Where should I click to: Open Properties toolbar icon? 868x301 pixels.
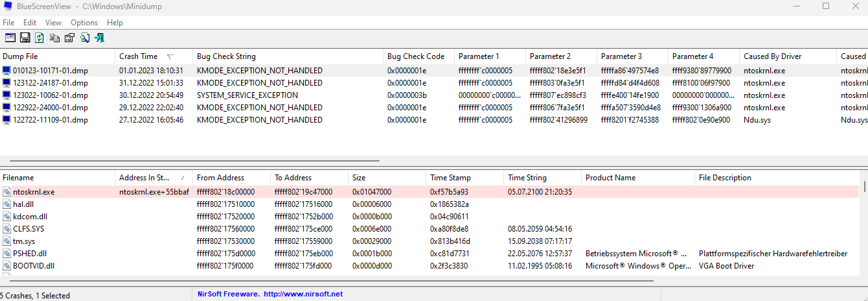[x=69, y=38]
